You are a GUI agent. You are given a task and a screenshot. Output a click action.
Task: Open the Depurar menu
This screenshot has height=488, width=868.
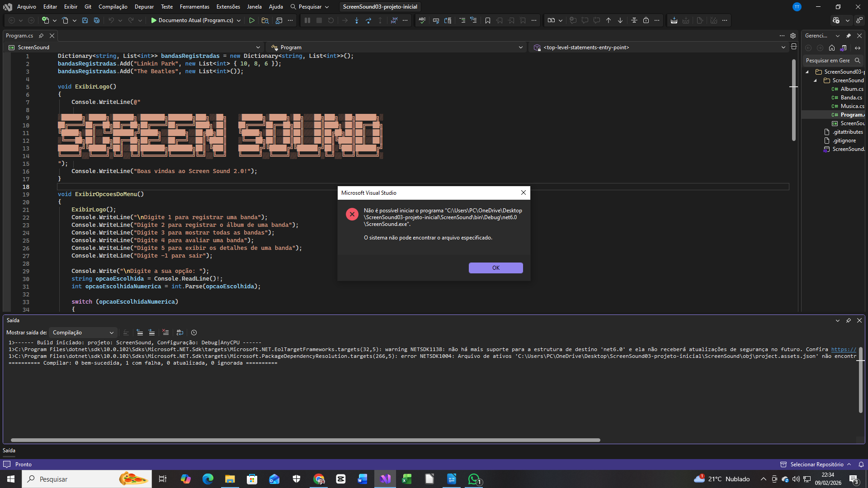(x=144, y=7)
